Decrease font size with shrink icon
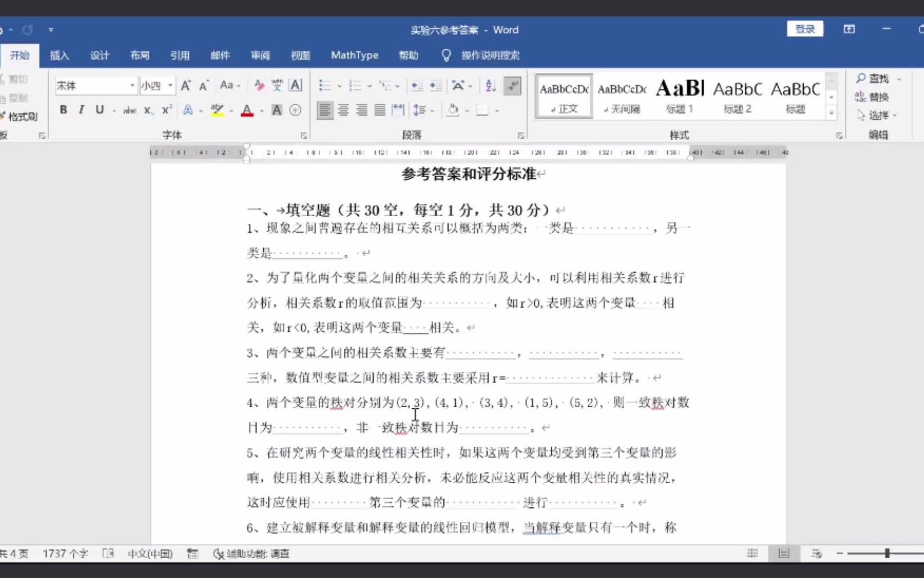 204,86
